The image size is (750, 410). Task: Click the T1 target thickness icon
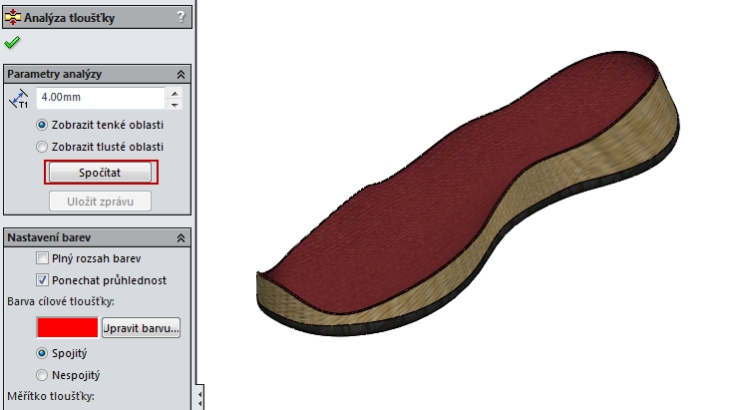click(x=19, y=99)
